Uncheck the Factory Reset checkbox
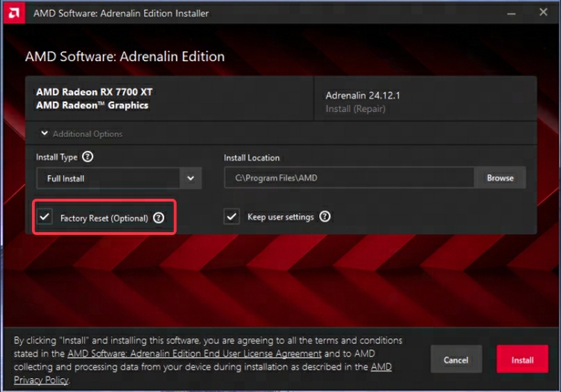Image resolution: width=561 pixels, height=392 pixels. point(44,217)
